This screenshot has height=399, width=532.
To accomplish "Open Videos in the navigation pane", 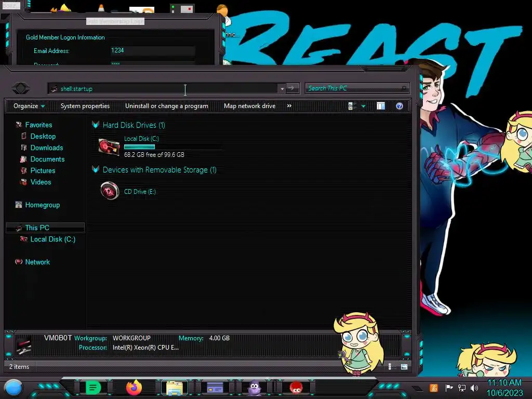I will (41, 182).
